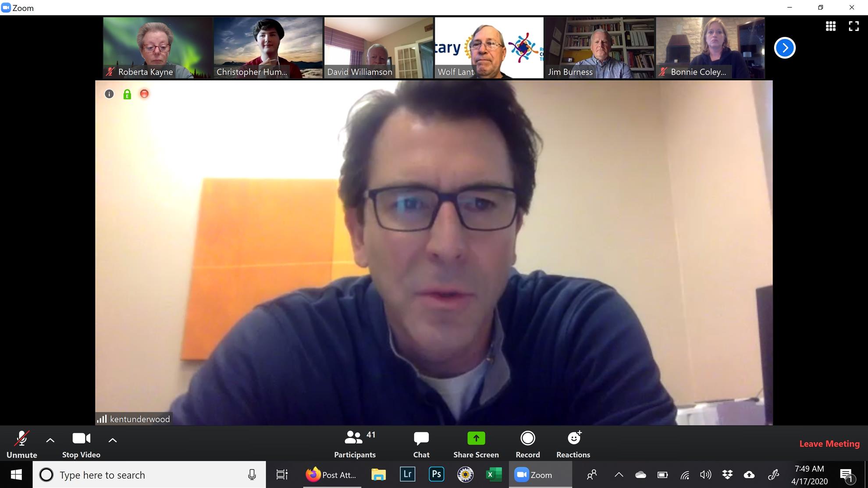Open the Participants list

click(x=355, y=444)
